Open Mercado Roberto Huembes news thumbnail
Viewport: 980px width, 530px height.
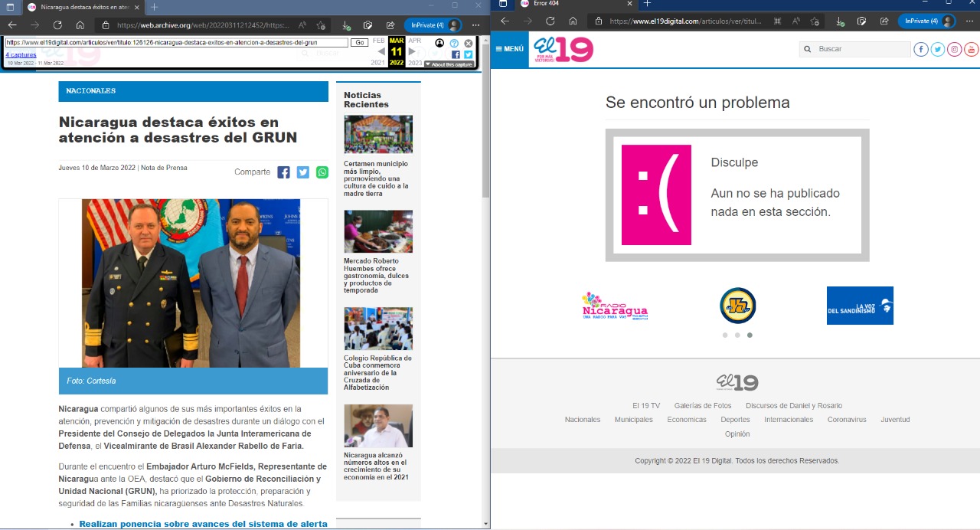(378, 232)
